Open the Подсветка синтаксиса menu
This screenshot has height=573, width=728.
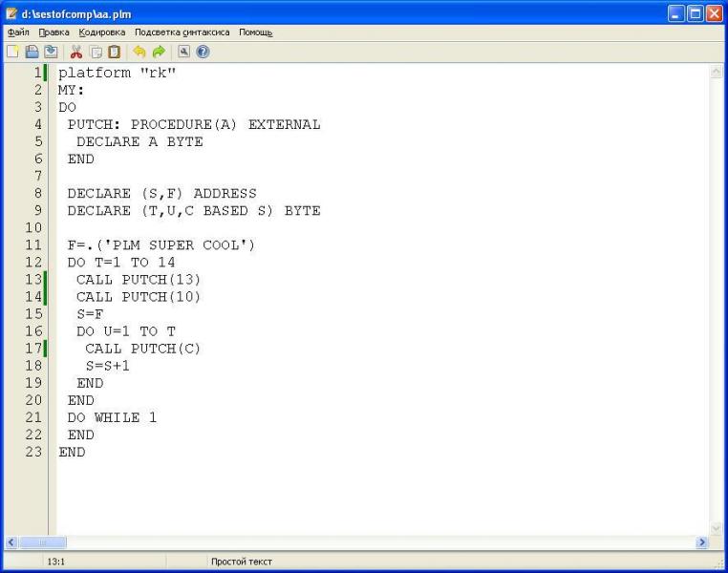pos(182,32)
